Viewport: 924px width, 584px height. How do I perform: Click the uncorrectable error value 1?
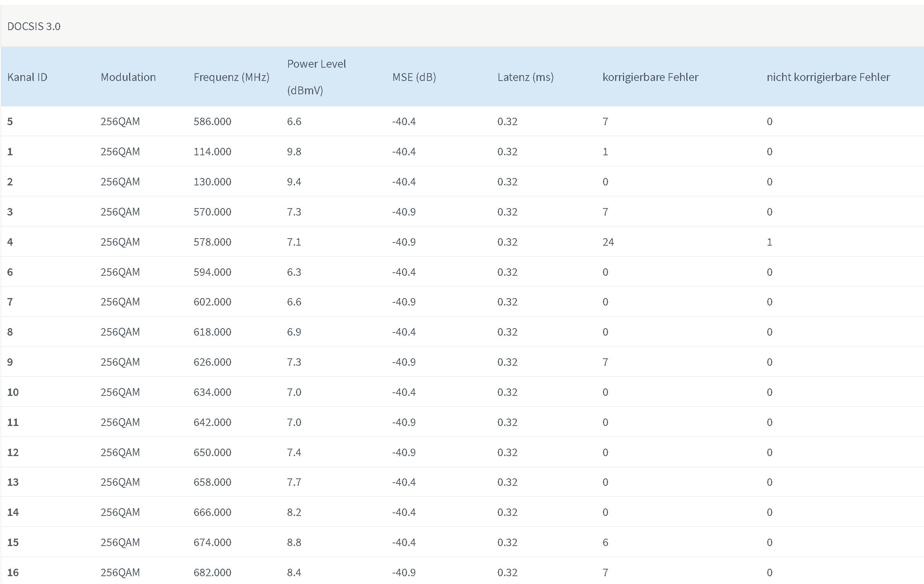click(770, 242)
